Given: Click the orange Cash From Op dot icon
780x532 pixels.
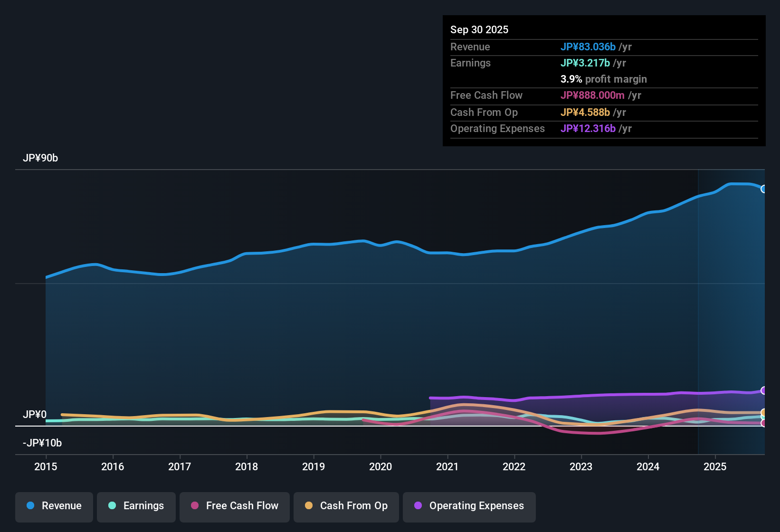Looking at the screenshot, I should (x=309, y=506).
